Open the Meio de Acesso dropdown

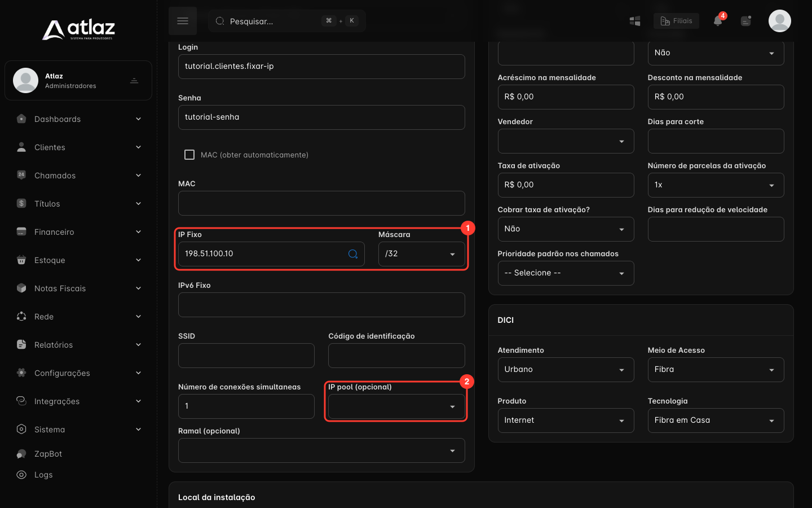pyautogui.click(x=716, y=370)
